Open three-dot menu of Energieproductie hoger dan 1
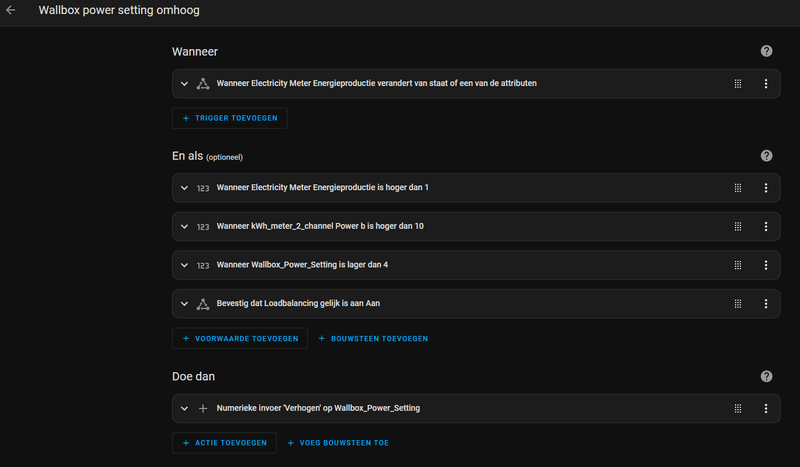Viewport: 800px width, 467px height. tap(766, 188)
